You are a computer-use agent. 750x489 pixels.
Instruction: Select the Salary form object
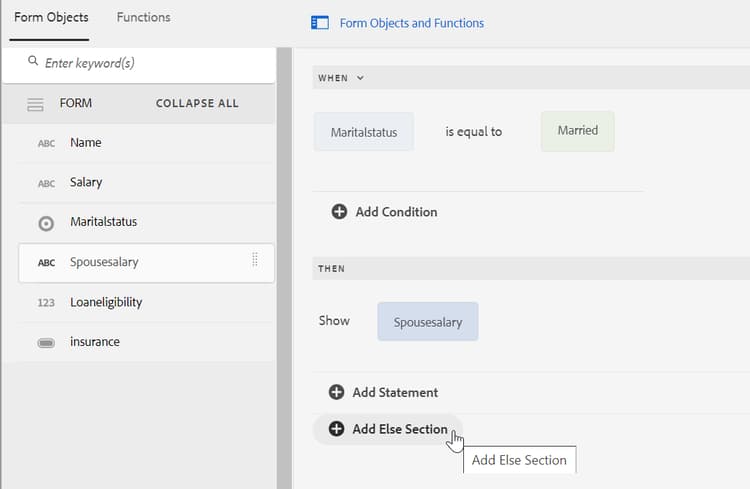[86, 182]
